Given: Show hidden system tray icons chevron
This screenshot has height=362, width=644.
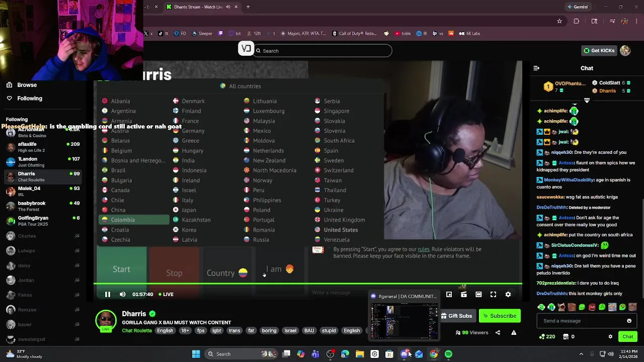Looking at the screenshot, I should [581, 354].
